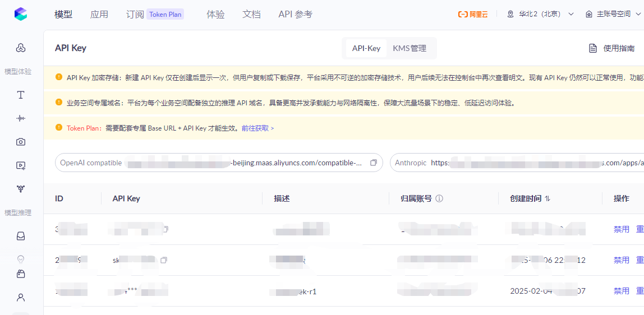Copy the OpenAI compatible base URL
644x315 pixels.
[374, 163]
